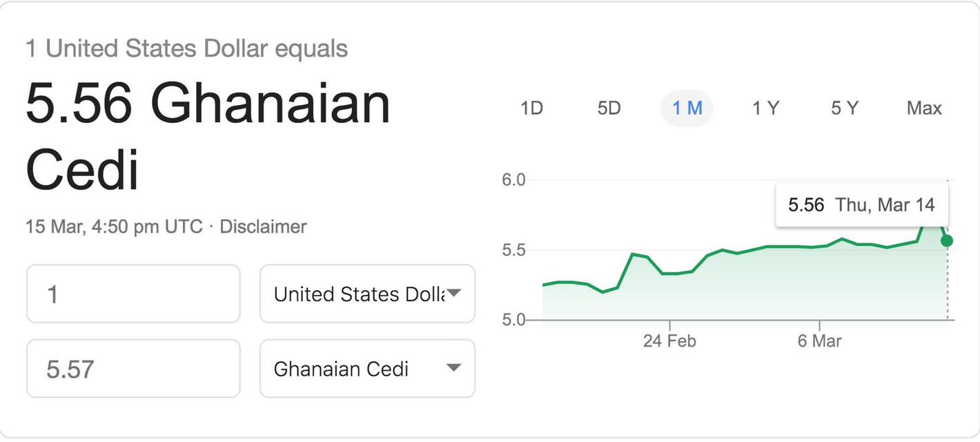
Task: Select the 1D time range tab
Action: (x=531, y=108)
